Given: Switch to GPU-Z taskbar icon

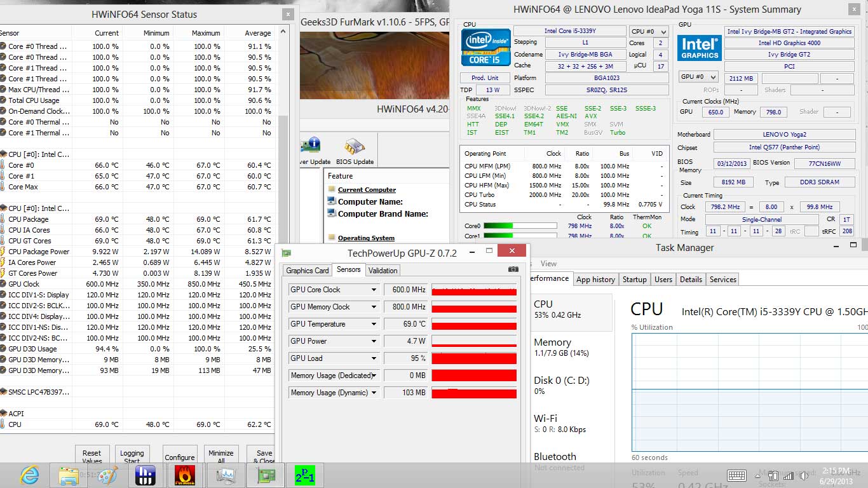Looking at the screenshot, I should point(266,475).
